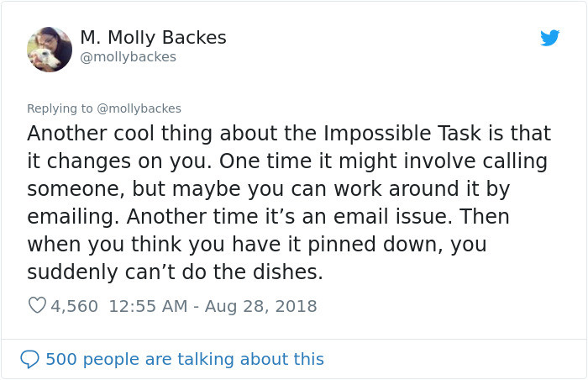Open "500 people are talking about this"
Image resolution: width=588 pixels, height=380 pixels.
point(185,359)
